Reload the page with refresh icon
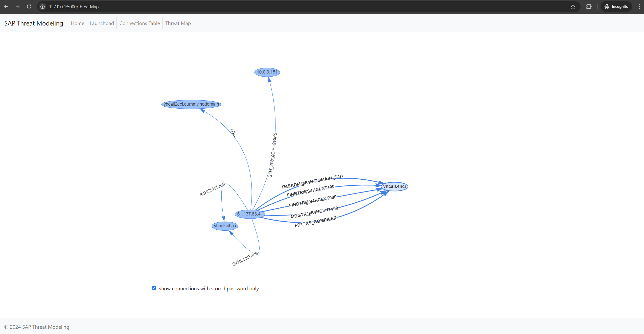 (29, 7)
